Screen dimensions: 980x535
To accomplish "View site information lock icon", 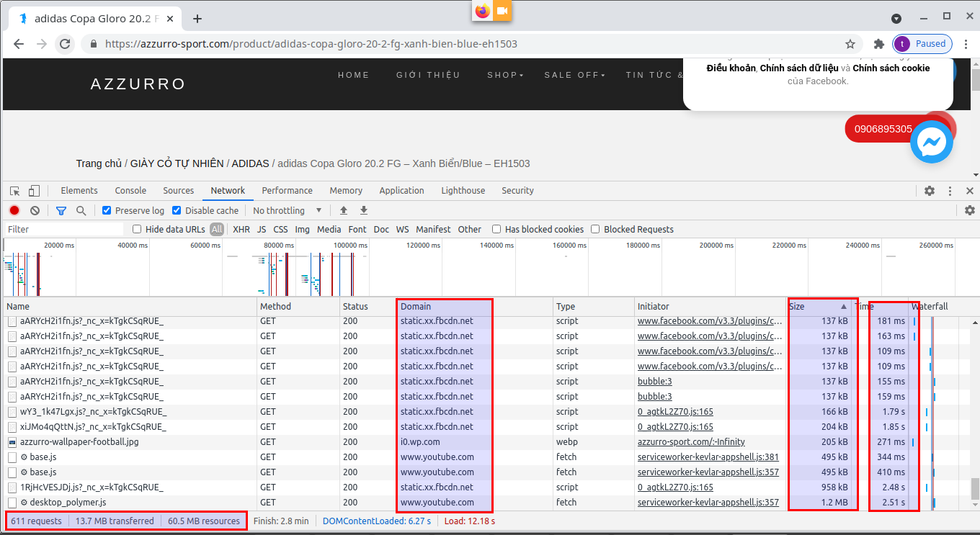I will pos(94,44).
